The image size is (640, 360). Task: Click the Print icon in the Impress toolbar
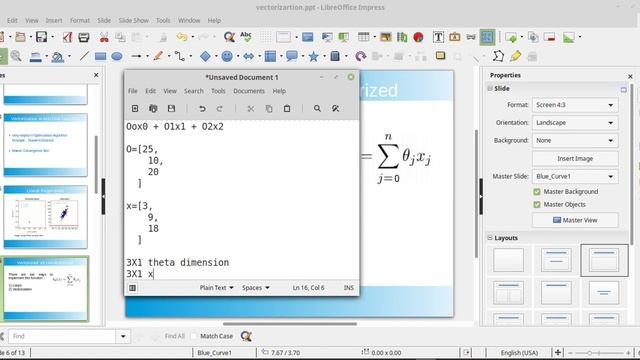click(84, 38)
